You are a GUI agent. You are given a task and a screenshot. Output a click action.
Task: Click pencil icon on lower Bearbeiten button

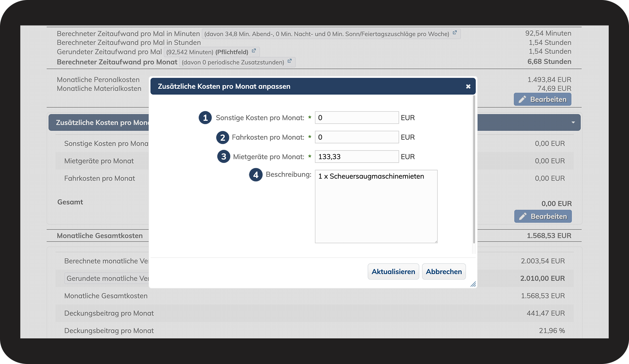[x=523, y=216]
